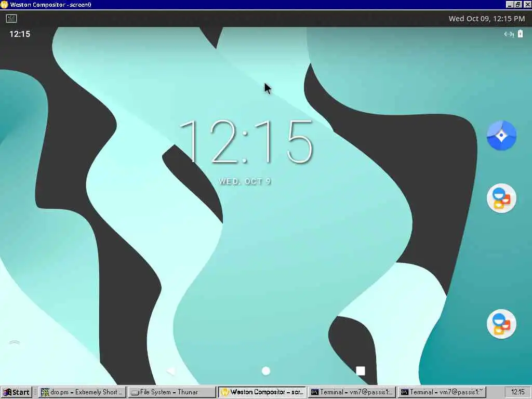532x399 pixels.
Task: Restore the Weston Compositor window size
Action: tap(518, 4)
